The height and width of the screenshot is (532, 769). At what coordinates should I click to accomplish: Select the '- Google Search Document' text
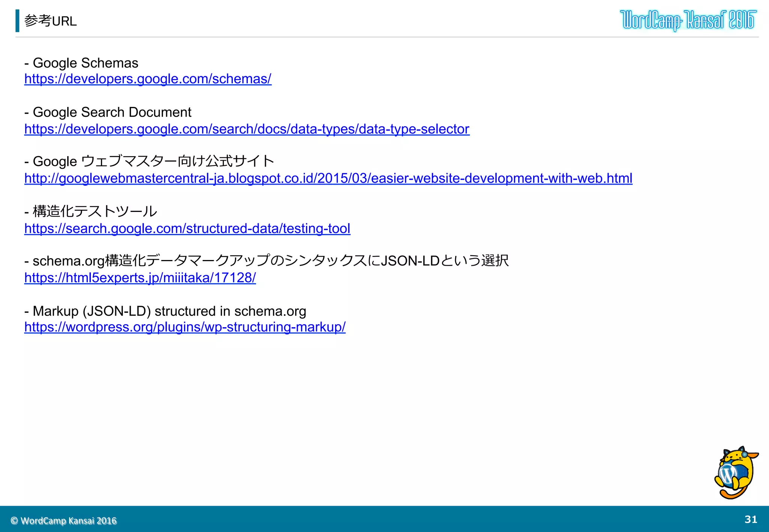click(108, 113)
